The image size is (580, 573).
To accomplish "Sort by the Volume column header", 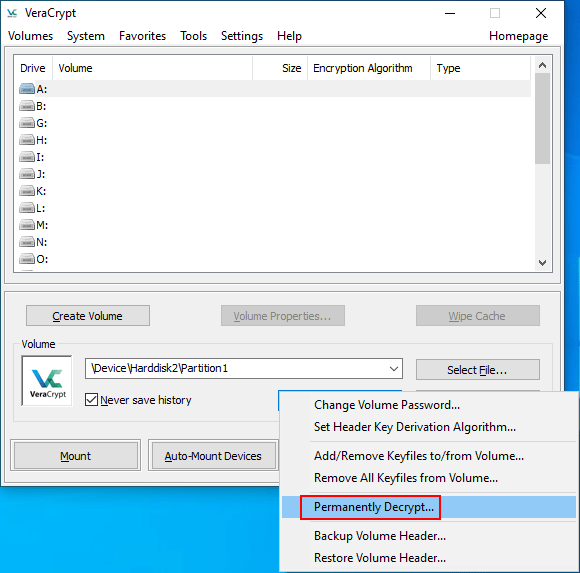I will pos(152,68).
